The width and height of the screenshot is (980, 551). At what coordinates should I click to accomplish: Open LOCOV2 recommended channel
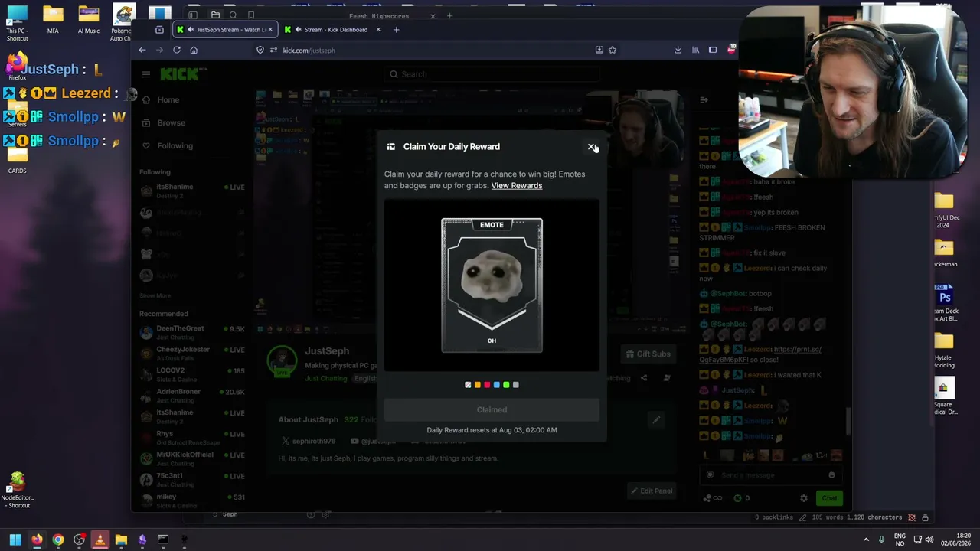pos(192,374)
